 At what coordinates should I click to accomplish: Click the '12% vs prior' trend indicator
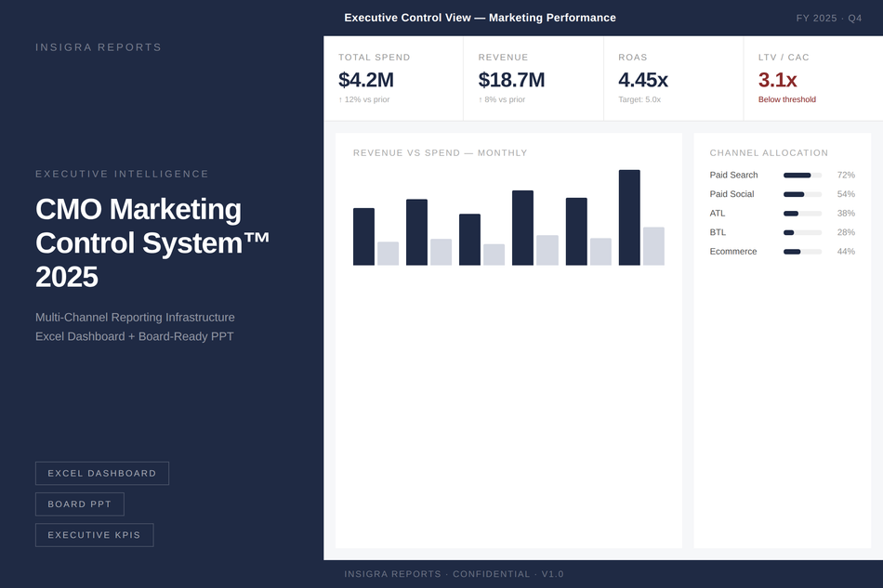click(362, 98)
